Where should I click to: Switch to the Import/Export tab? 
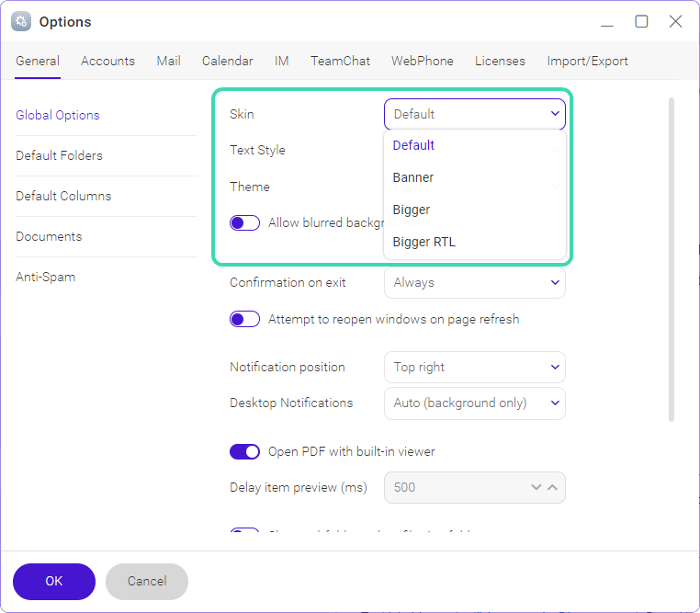pyautogui.click(x=587, y=61)
